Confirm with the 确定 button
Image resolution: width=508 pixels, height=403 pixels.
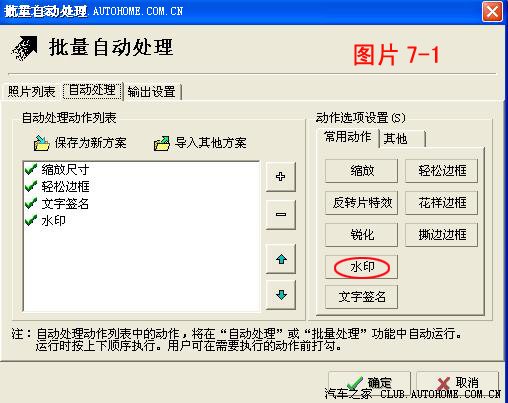coord(369,383)
